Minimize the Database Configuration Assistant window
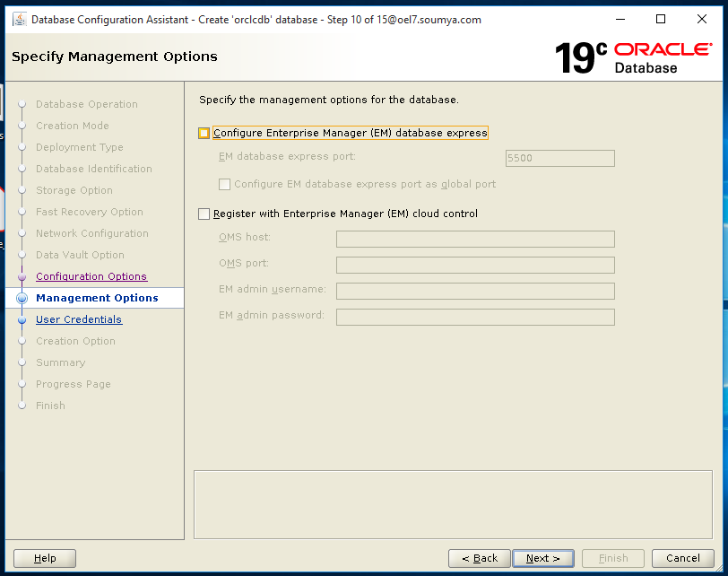 (620, 20)
